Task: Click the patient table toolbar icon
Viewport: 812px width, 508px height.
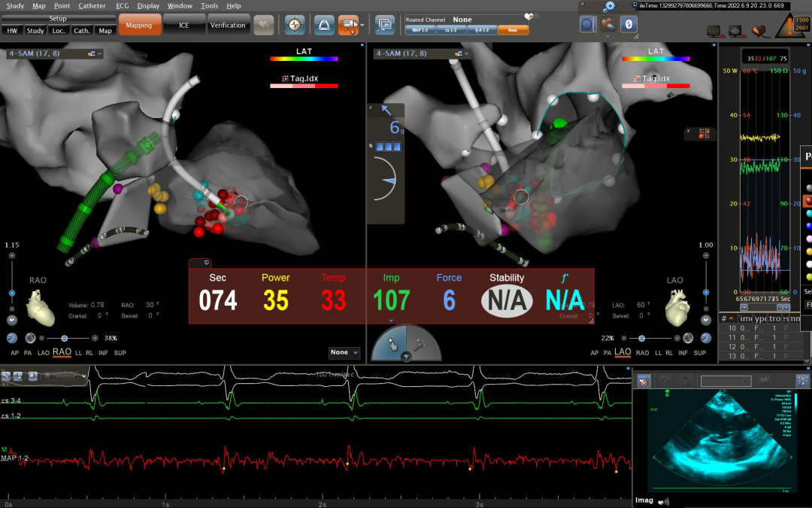Action: [x=323, y=25]
